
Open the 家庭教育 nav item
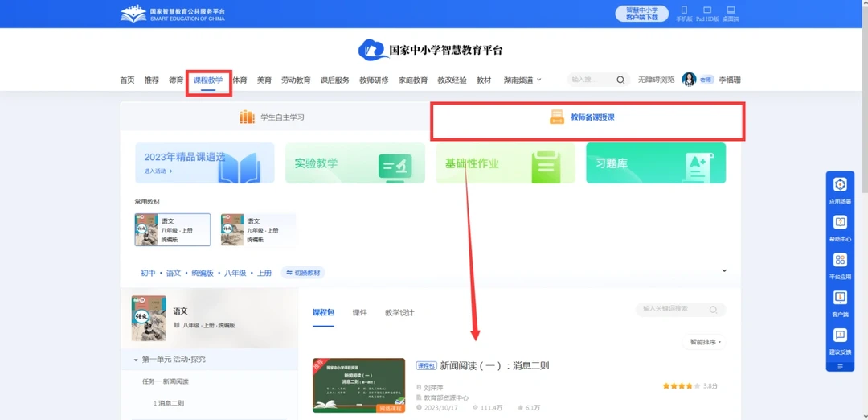(x=413, y=80)
